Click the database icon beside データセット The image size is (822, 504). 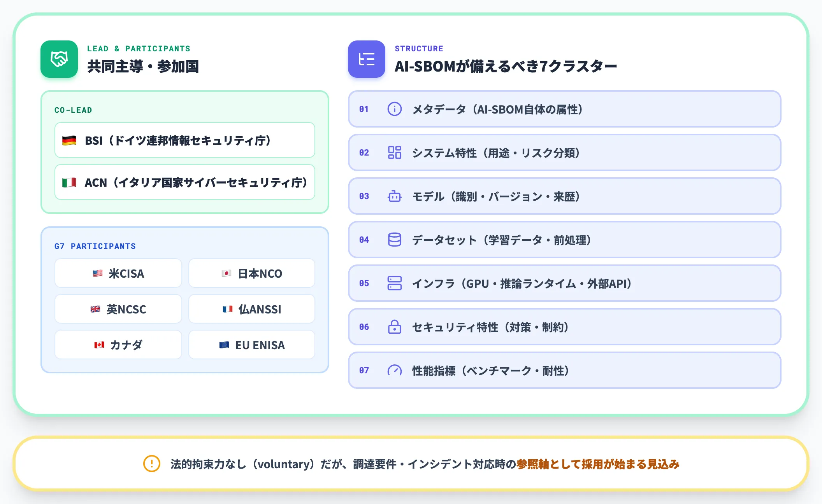[x=395, y=240]
